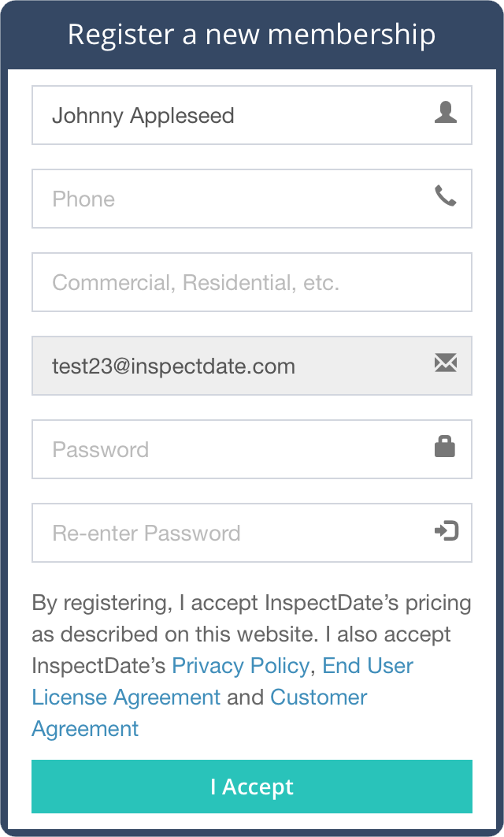Click the sign-in arrow icon
This screenshot has width=504, height=837.
[447, 531]
